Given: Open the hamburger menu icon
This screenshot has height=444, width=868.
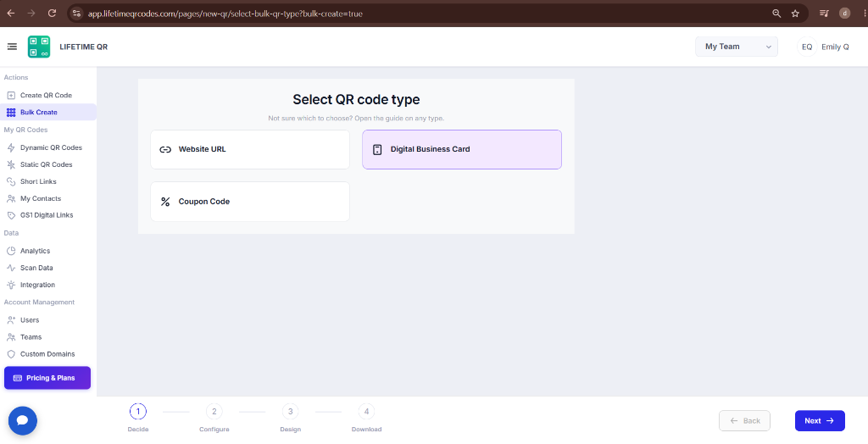Looking at the screenshot, I should click(12, 47).
